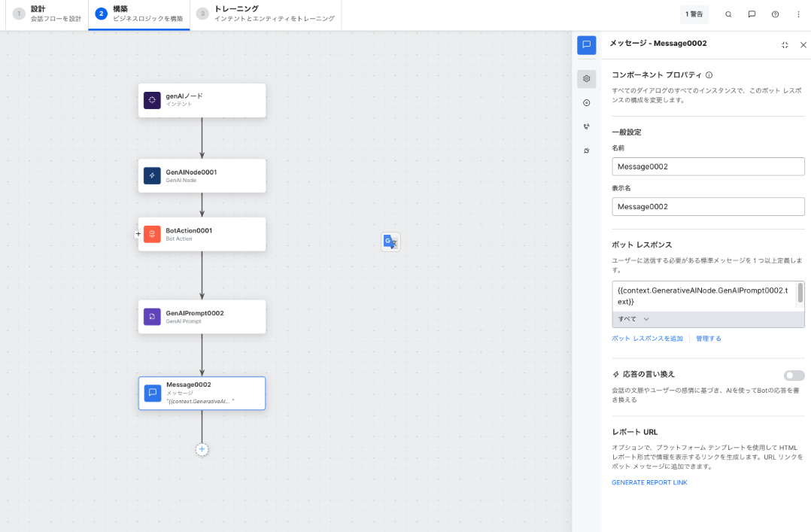The width and height of the screenshot is (811, 532).
Task: Open component properties gear icon tab
Action: click(x=587, y=79)
